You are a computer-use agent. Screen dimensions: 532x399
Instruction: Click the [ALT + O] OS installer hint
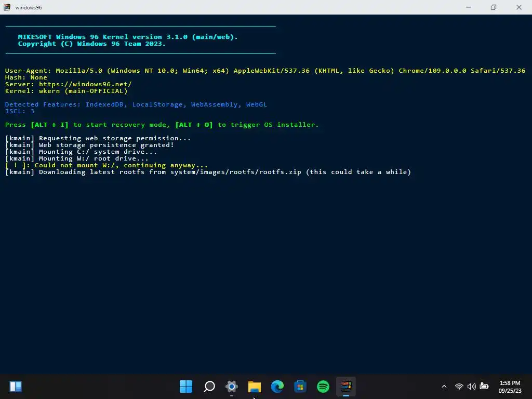(x=194, y=125)
